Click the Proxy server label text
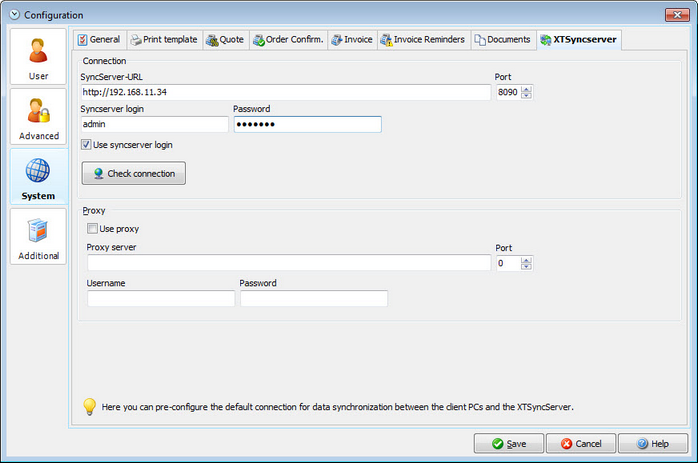Viewport: 698px width, 463px height. click(x=111, y=248)
